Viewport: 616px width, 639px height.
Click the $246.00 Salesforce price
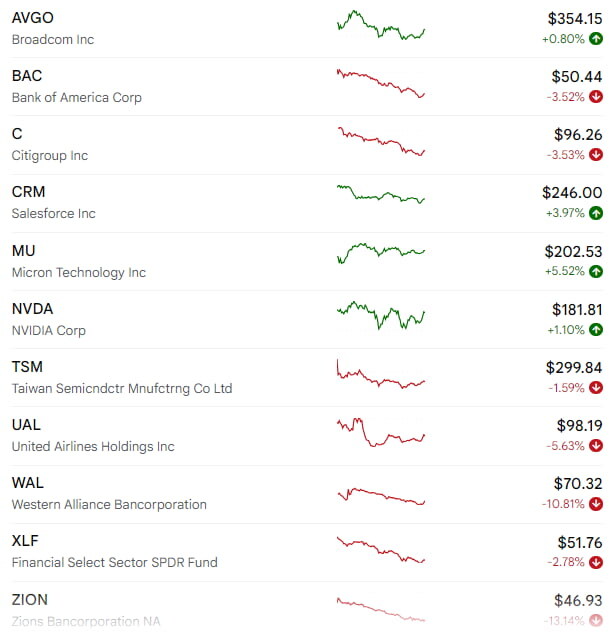click(x=572, y=192)
